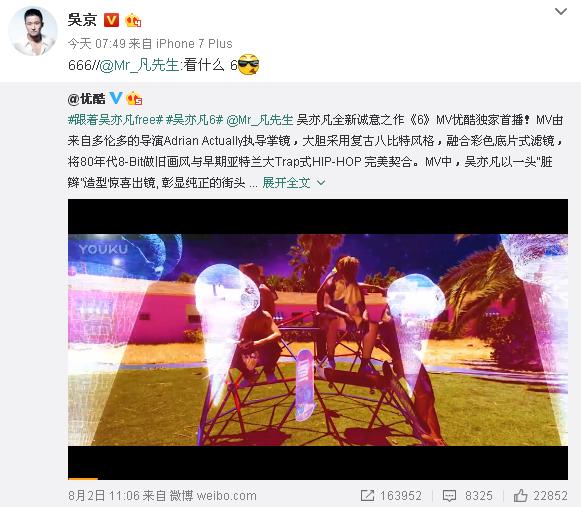Open the #吴亦凡6# hashtag topic
Screen dimensions: 581x507
tap(194, 120)
